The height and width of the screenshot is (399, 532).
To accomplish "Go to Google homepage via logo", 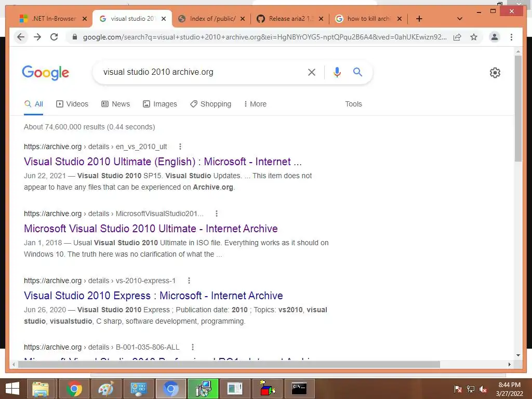I will [x=46, y=73].
